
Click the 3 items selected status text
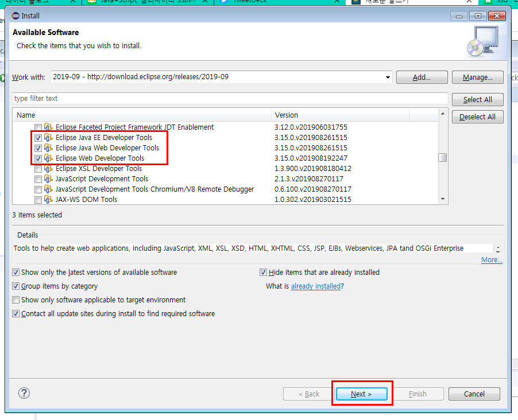[x=37, y=215]
